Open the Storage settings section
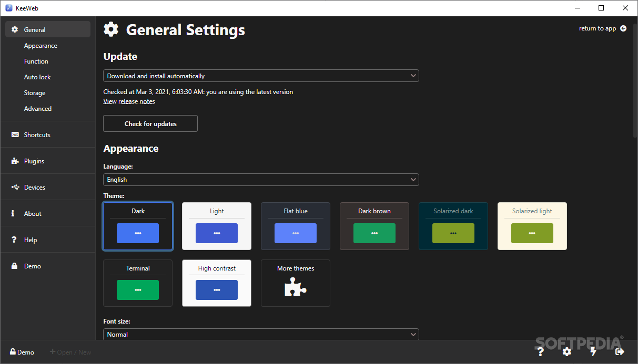 tap(35, 93)
